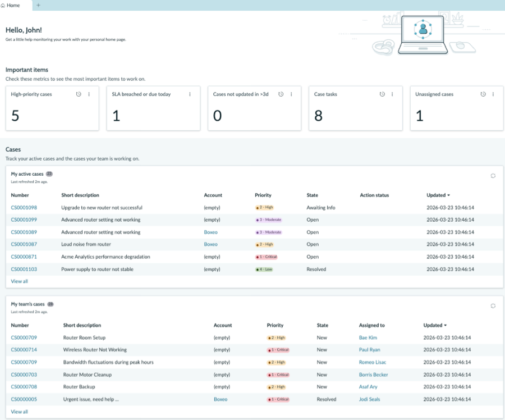Click history icon on Case tasks card
This screenshot has height=420, width=505.
[382, 94]
